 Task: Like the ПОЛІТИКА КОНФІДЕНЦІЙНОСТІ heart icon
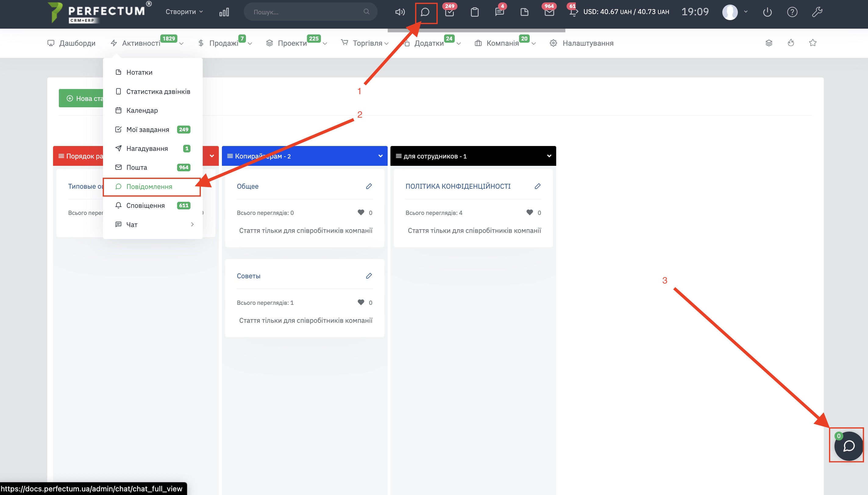click(x=529, y=212)
